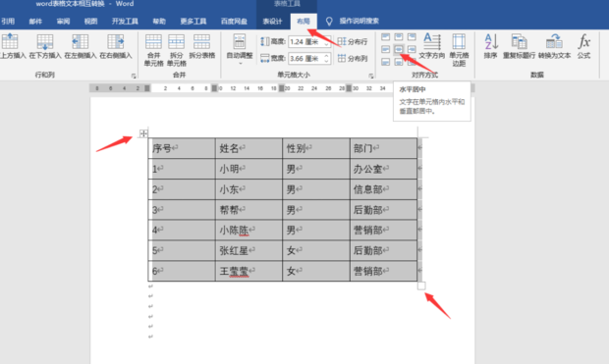Click the width (宽度) field spinner arrows
Image resolution: width=609 pixels, height=364 pixels.
click(x=327, y=59)
